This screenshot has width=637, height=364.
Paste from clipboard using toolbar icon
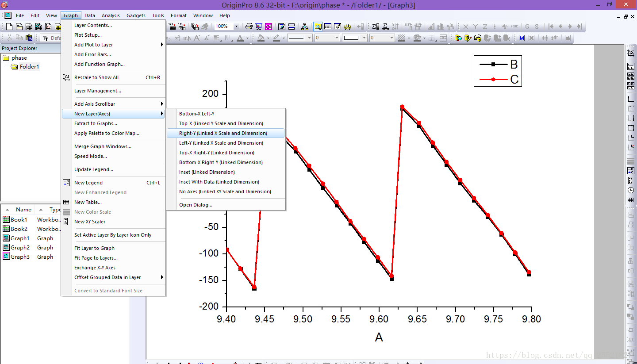[x=29, y=38]
